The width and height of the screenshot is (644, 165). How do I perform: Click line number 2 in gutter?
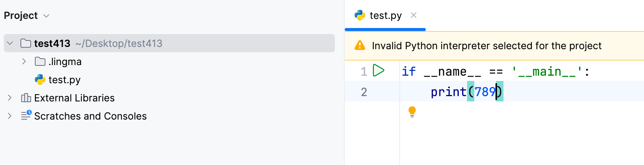(364, 92)
